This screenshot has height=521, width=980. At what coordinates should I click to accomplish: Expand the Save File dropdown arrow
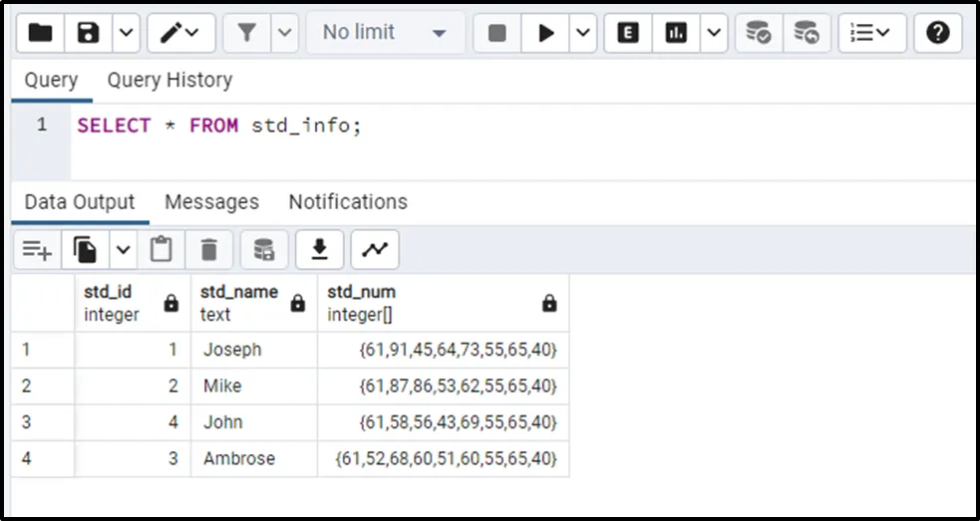click(x=125, y=33)
